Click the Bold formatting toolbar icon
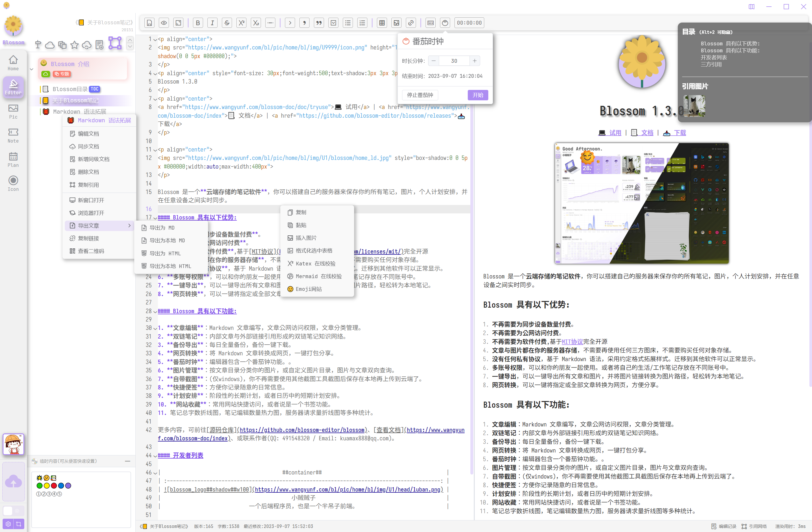Image resolution: width=812 pixels, height=532 pixels. coord(198,23)
